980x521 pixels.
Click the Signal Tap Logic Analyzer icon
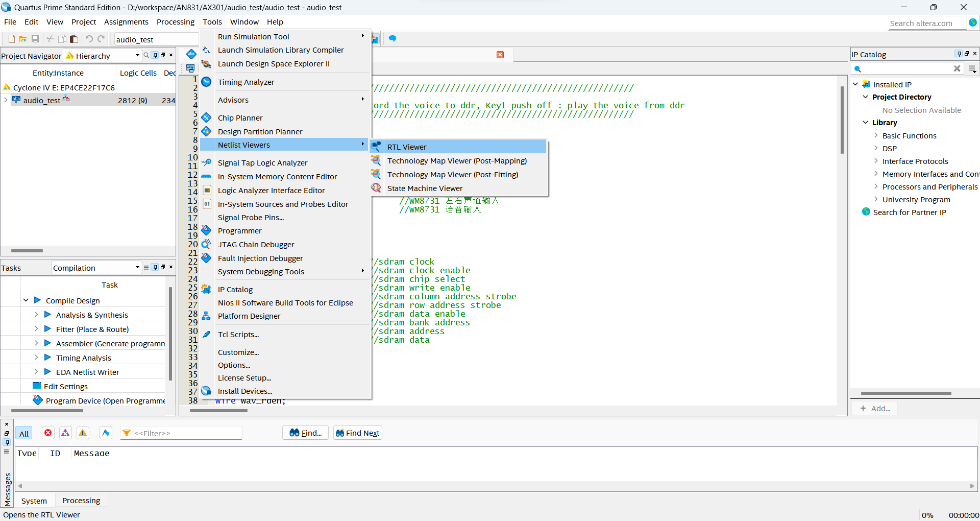pyautogui.click(x=206, y=162)
